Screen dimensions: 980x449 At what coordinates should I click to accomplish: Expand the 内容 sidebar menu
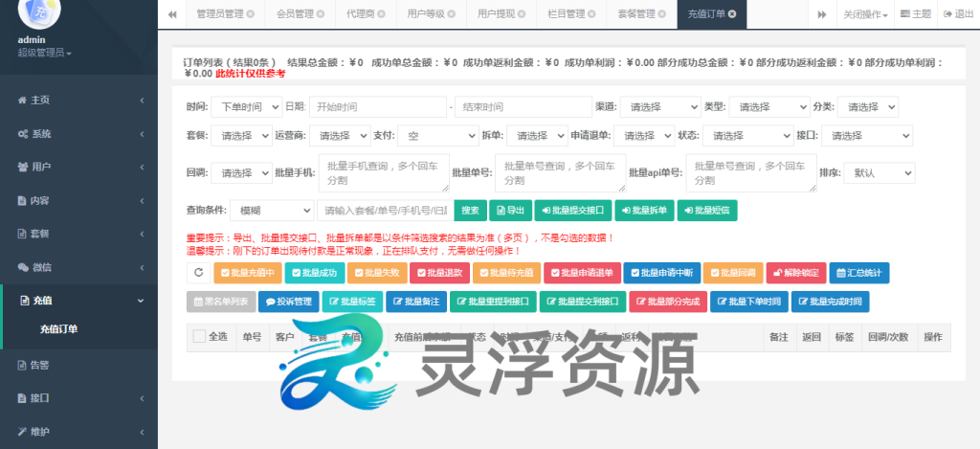click(x=78, y=201)
